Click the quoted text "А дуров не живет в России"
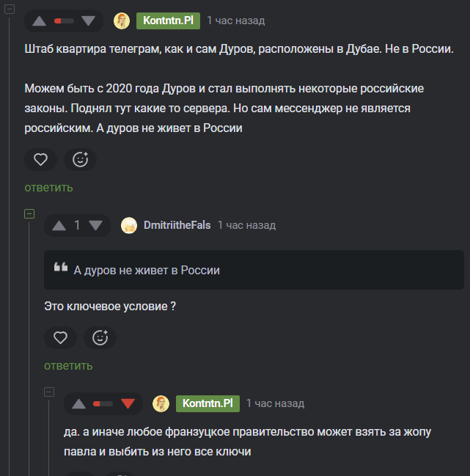Image resolution: width=470 pixels, height=476 pixels. pos(147,270)
